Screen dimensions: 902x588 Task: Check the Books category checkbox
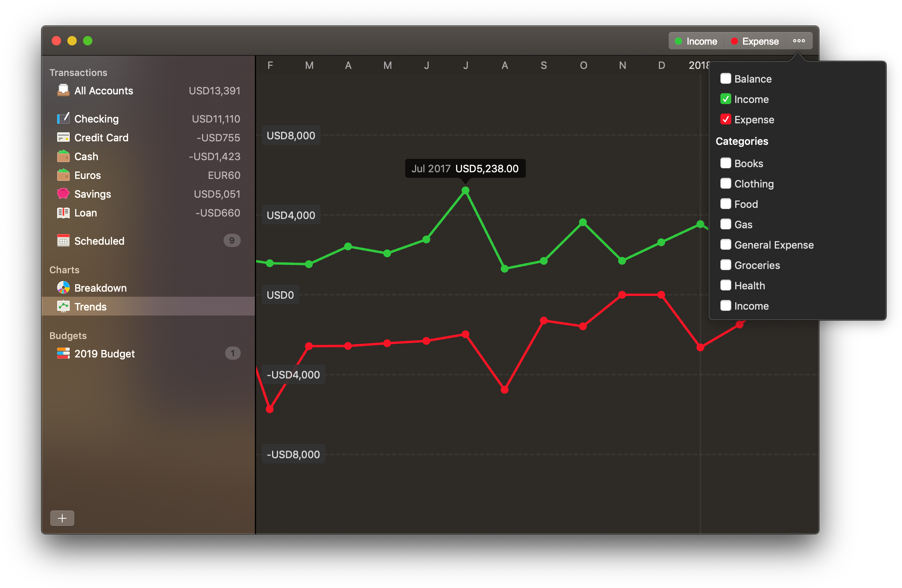[725, 163]
